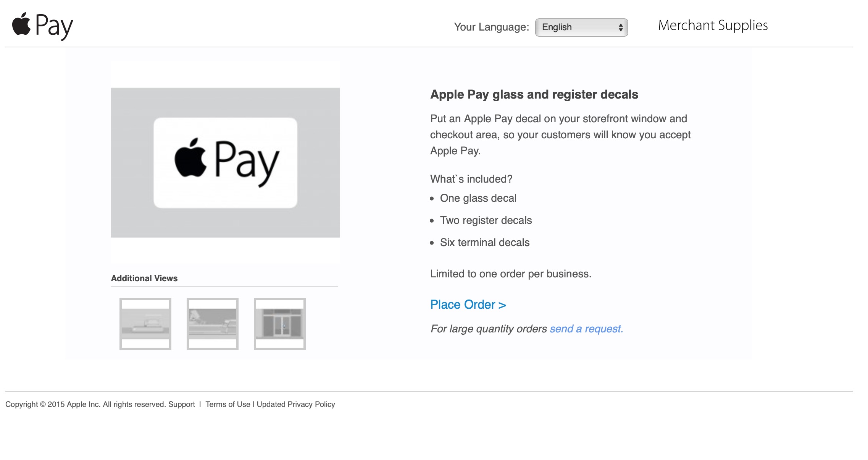Click the Additional Views heading

pyautogui.click(x=144, y=278)
